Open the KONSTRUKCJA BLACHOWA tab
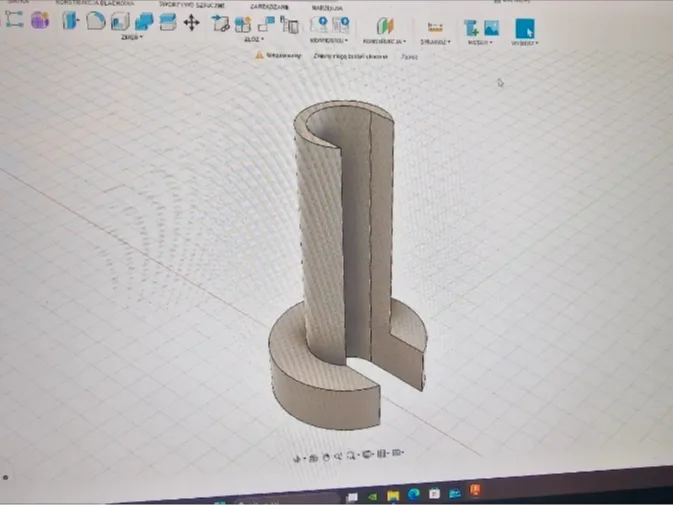Image resolution: width=673 pixels, height=505 pixels. tap(94, 3)
